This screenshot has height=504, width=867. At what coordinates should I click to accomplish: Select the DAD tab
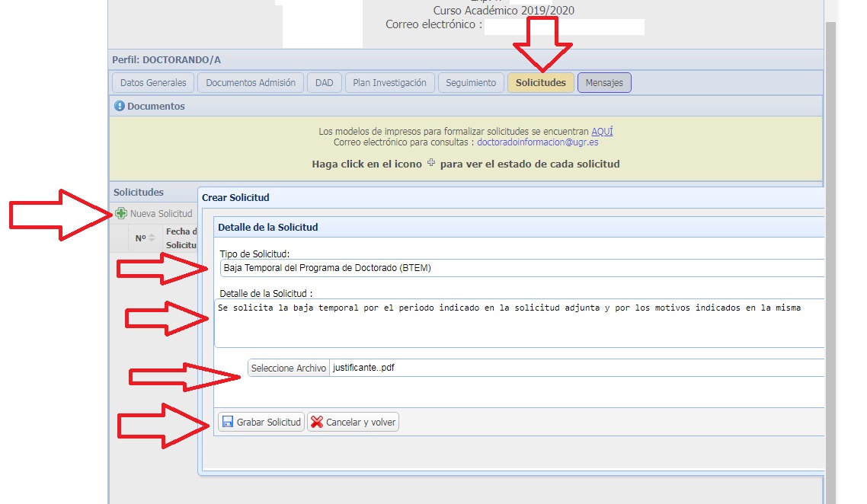tap(324, 83)
